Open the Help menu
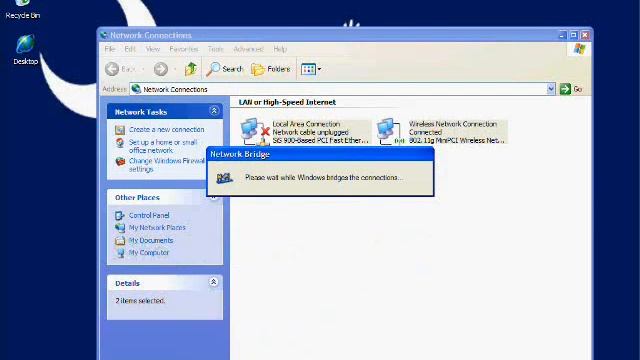The height and width of the screenshot is (360, 640). click(280, 49)
